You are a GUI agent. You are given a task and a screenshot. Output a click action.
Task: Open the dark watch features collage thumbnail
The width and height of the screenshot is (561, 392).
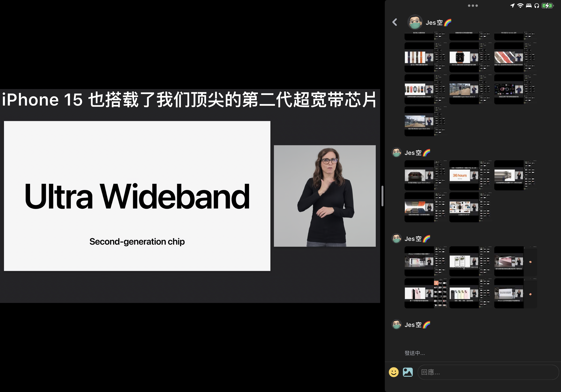click(515, 89)
